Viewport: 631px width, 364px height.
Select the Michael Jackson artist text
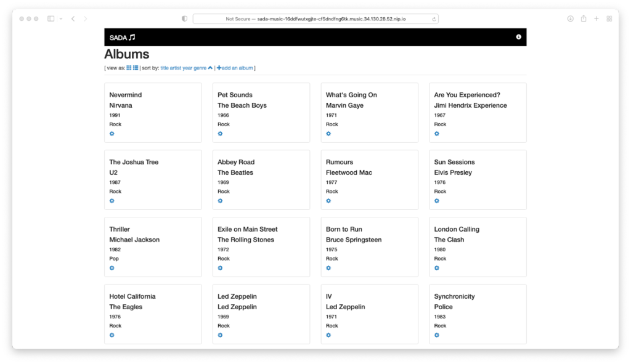click(134, 240)
